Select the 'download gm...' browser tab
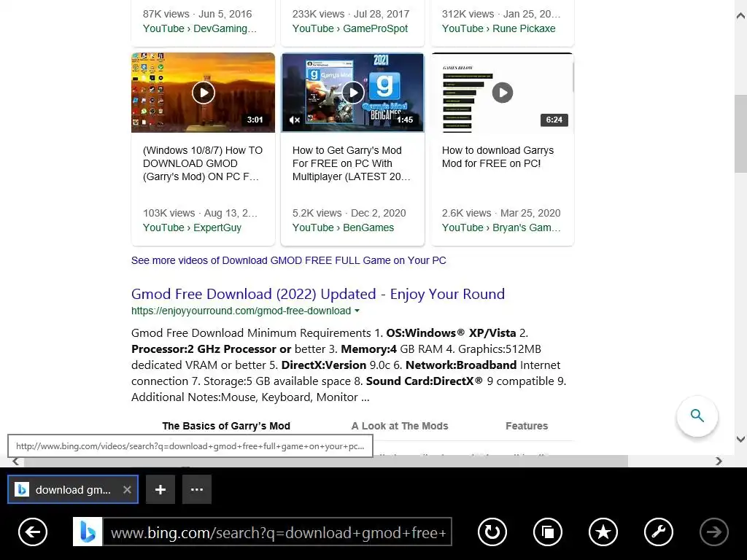 pos(73,489)
